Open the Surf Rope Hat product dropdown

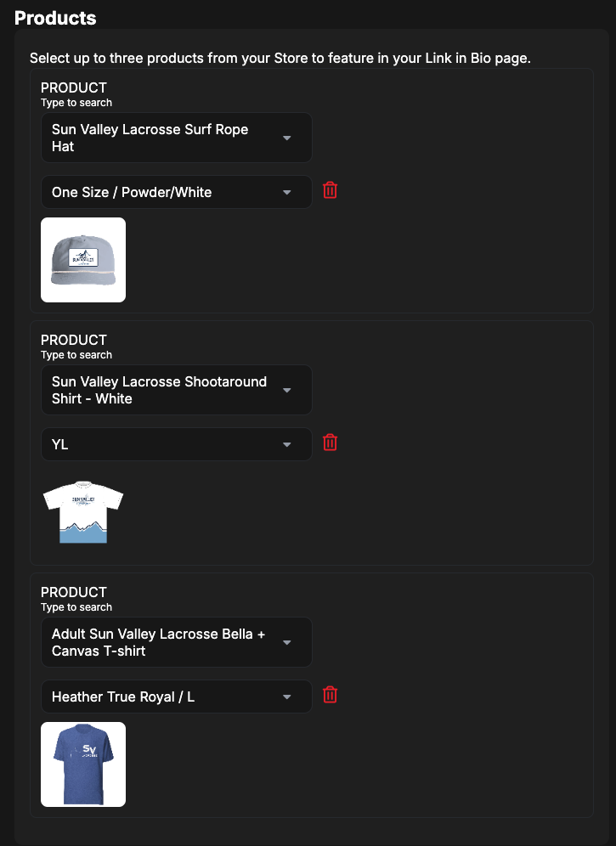(x=177, y=138)
